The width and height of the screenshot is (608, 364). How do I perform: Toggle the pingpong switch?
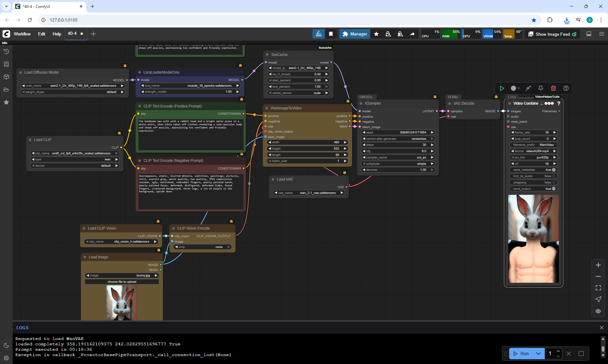click(554, 182)
